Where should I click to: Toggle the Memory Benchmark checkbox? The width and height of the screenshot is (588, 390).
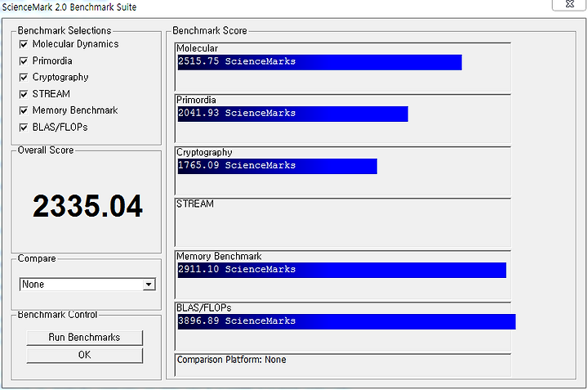[24, 110]
